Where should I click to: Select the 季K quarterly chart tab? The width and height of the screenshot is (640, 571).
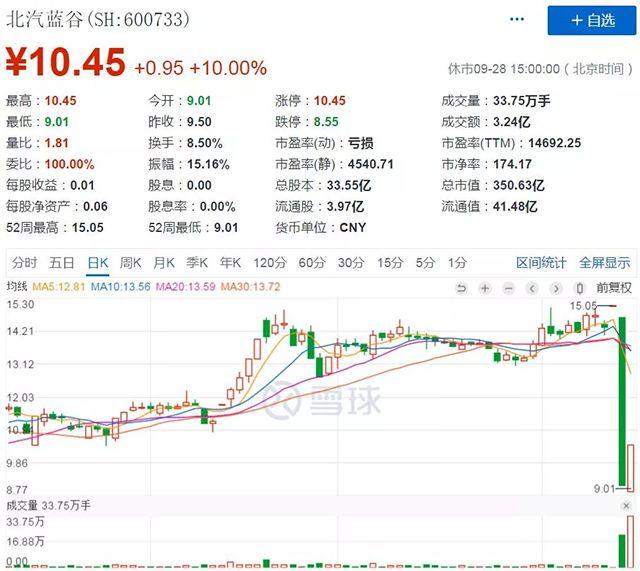(197, 262)
